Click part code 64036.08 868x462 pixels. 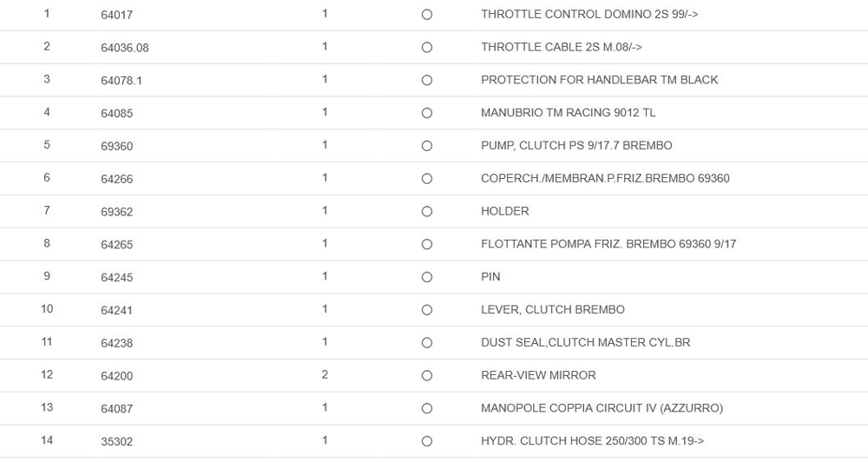[124, 48]
